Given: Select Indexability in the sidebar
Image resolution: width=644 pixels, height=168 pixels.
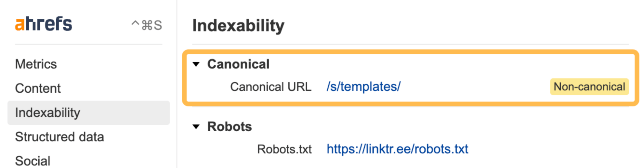Looking at the screenshot, I should (x=89, y=113).
